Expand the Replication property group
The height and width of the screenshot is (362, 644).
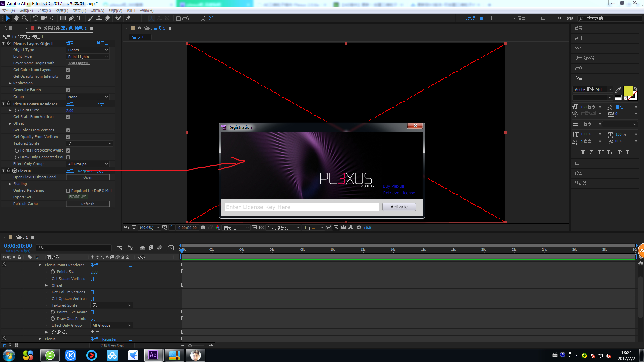[x=10, y=83]
